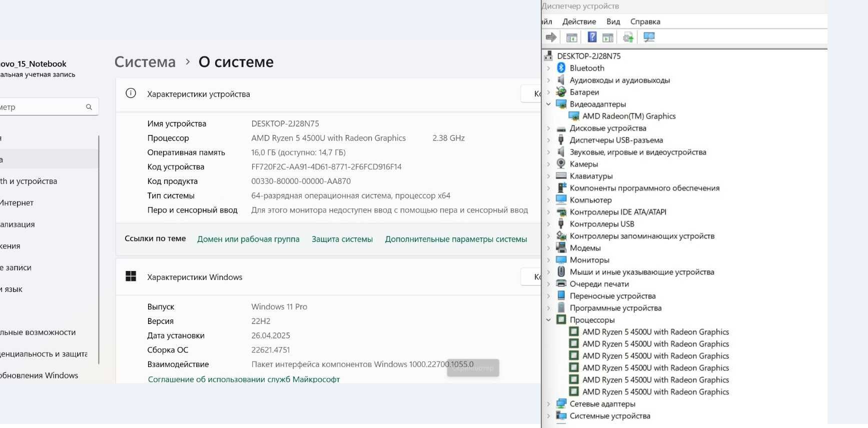Viewport: 868px width, 428px height.
Task: Select Контроллеры запоминающих устройств row
Action: (642, 236)
